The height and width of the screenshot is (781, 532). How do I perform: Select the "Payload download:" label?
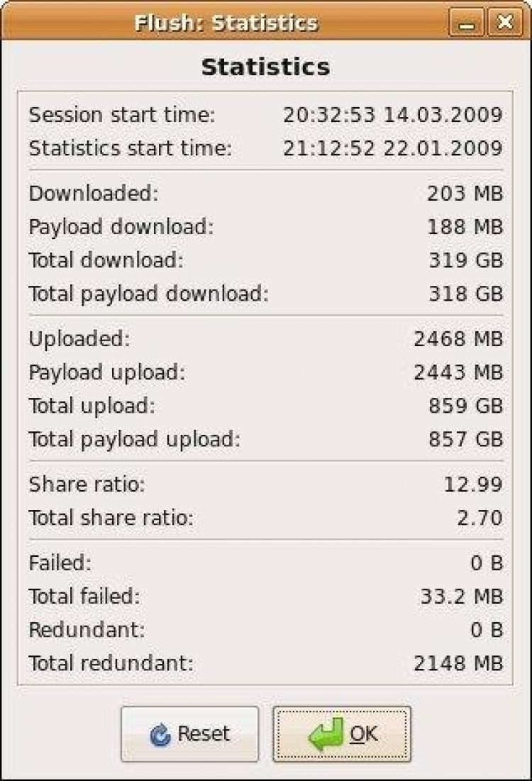point(121,227)
